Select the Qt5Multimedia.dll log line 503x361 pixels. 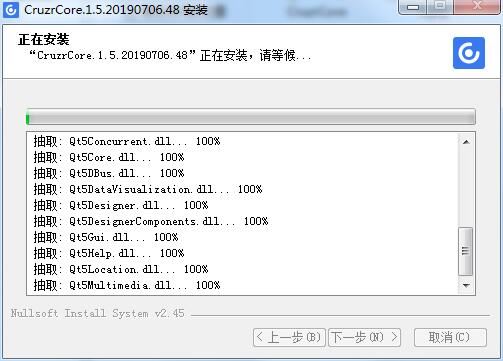tap(127, 285)
